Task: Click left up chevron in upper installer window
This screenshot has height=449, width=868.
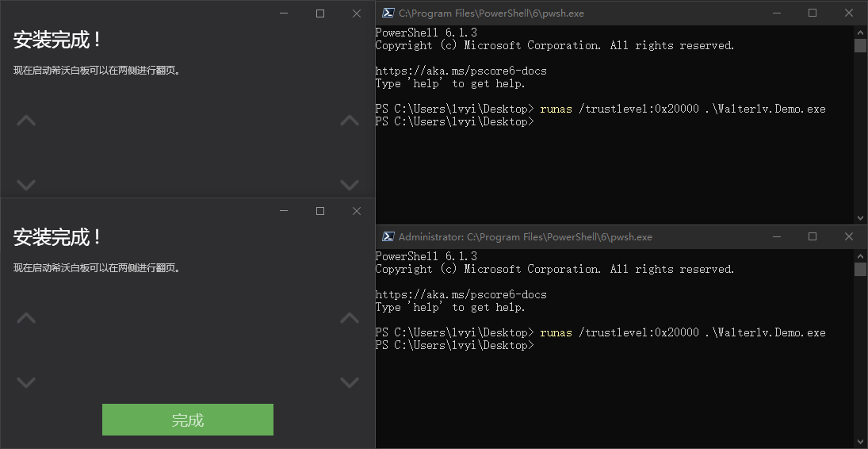Action: point(26,121)
